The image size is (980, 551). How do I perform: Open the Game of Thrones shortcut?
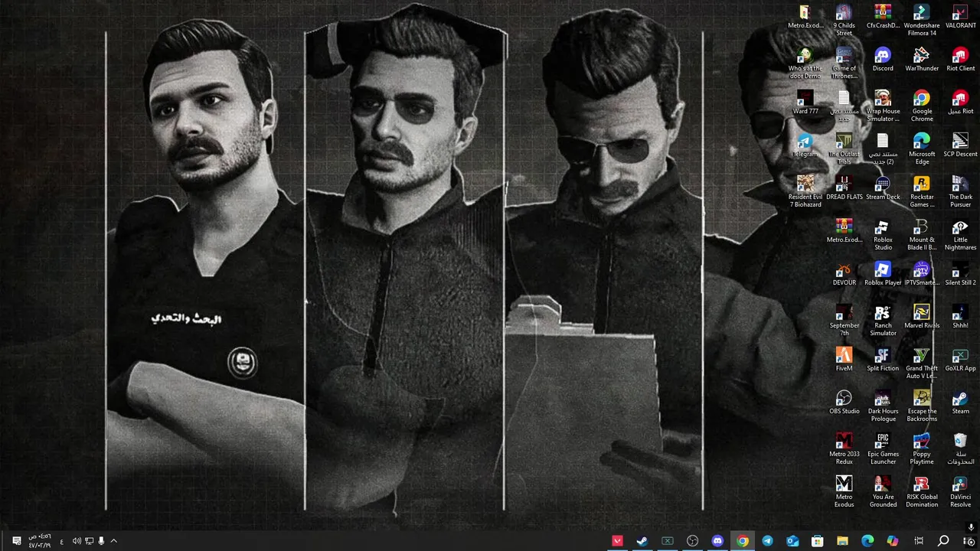pyautogui.click(x=844, y=64)
